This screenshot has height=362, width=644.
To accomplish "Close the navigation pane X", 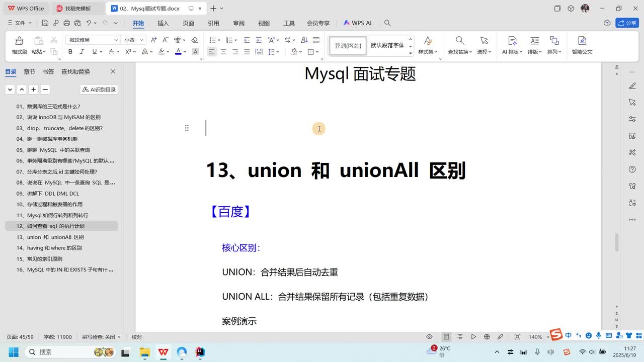I will [113, 72].
